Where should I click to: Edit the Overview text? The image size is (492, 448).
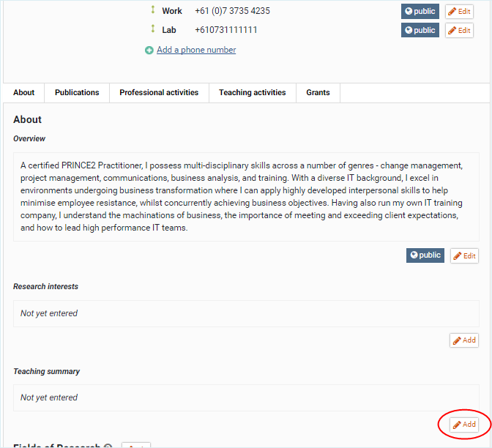coord(464,255)
